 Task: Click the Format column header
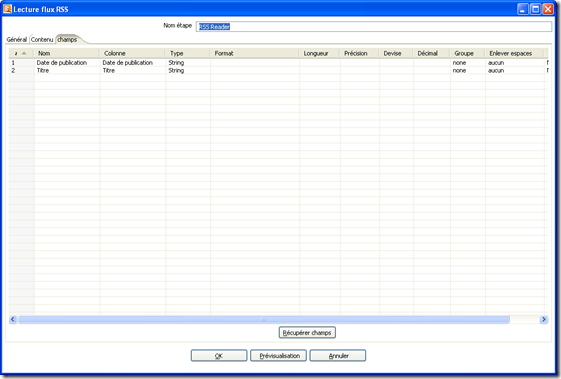[x=255, y=53]
